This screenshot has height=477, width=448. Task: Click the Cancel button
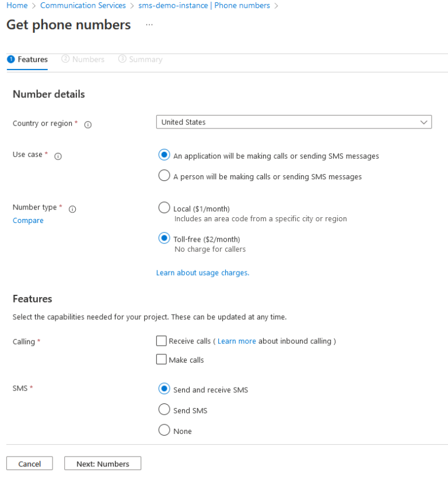click(29, 463)
